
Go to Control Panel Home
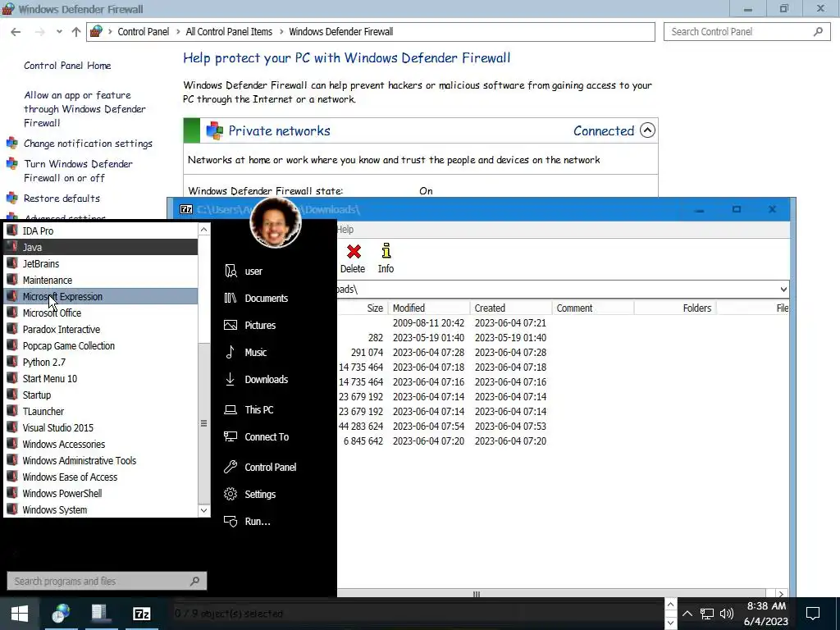click(67, 66)
